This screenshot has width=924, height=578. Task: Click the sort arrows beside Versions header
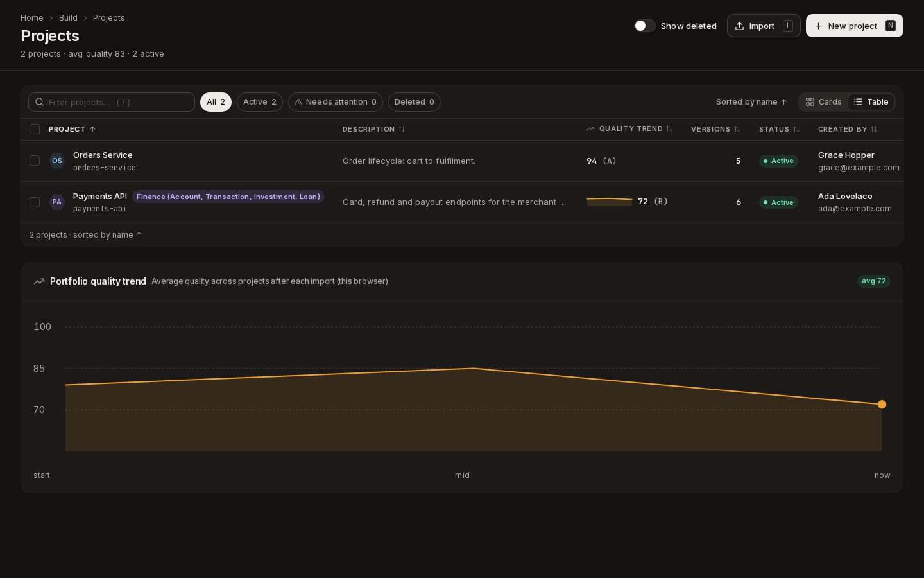click(737, 129)
